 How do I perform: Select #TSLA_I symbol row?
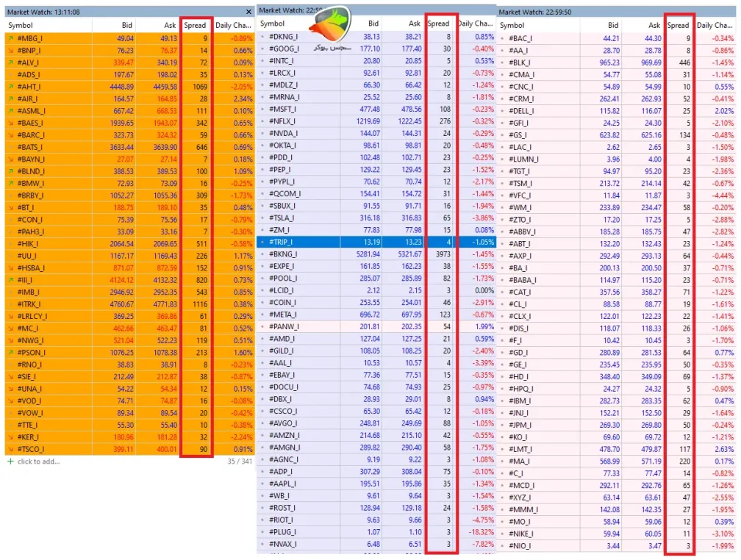(x=376, y=218)
